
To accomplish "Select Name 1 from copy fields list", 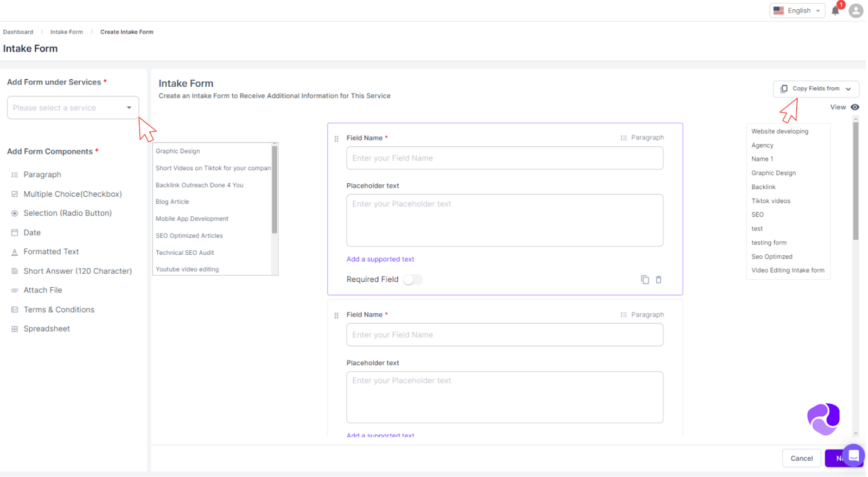I will point(762,159).
